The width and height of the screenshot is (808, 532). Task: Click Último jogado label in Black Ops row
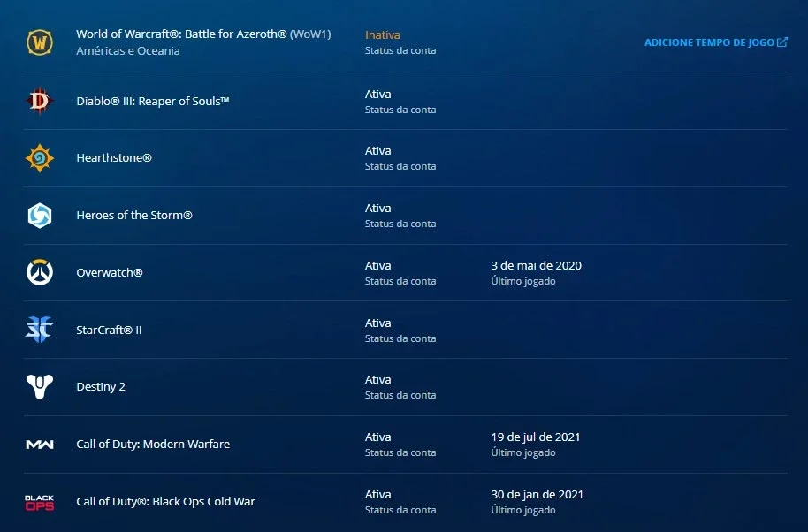(x=523, y=511)
